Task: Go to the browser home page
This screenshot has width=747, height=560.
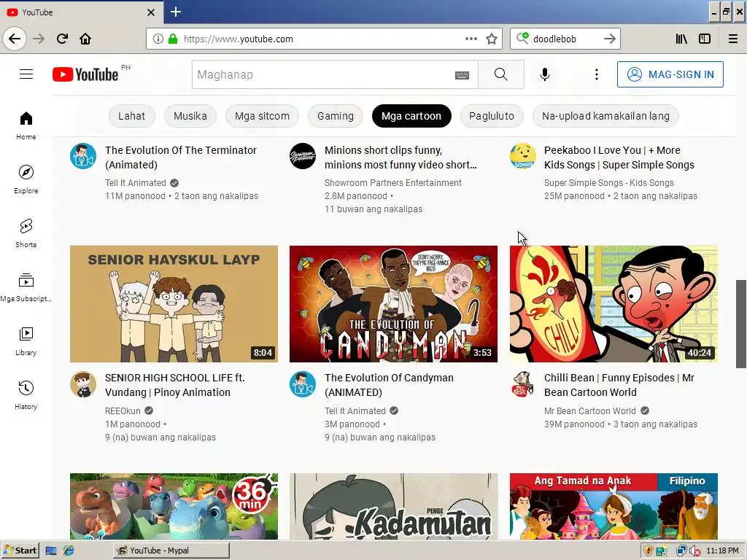Action: 85,39
